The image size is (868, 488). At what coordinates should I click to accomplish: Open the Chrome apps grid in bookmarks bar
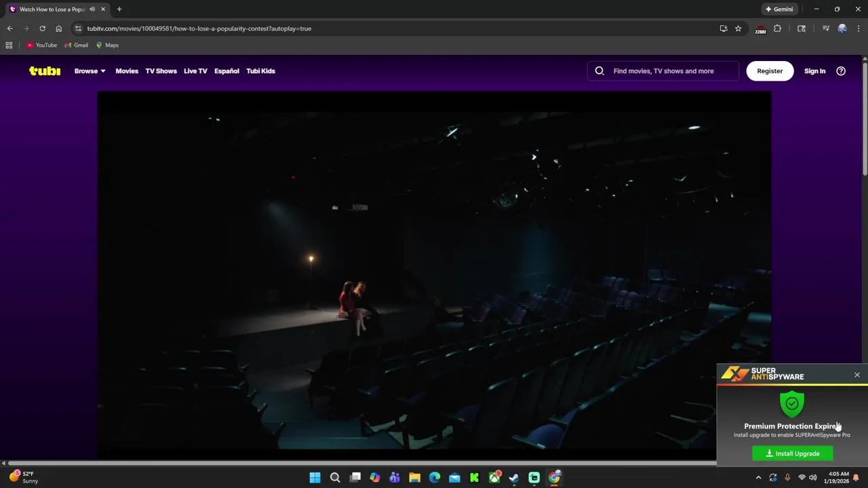(x=9, y=45)
